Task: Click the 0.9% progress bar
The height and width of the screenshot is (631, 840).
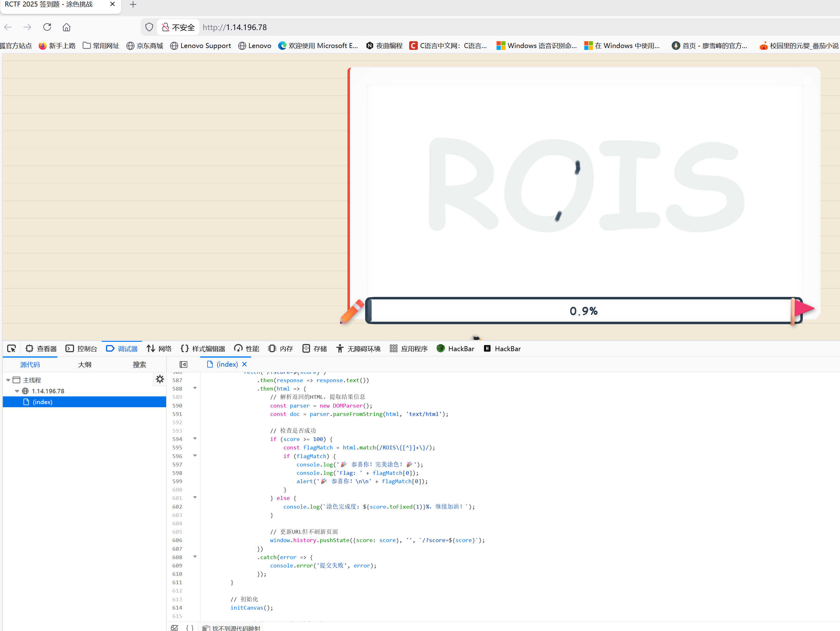Action: (583, 311)
